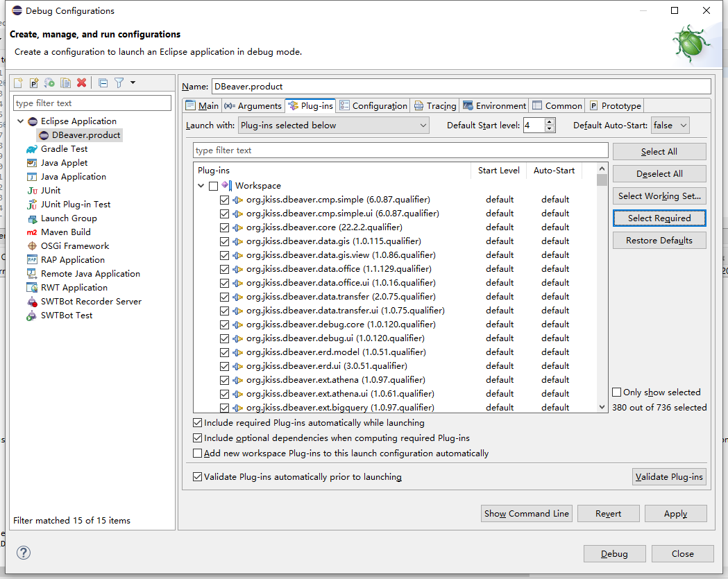Click the Duplicate launch configuration icon

[x=65, y=83]
